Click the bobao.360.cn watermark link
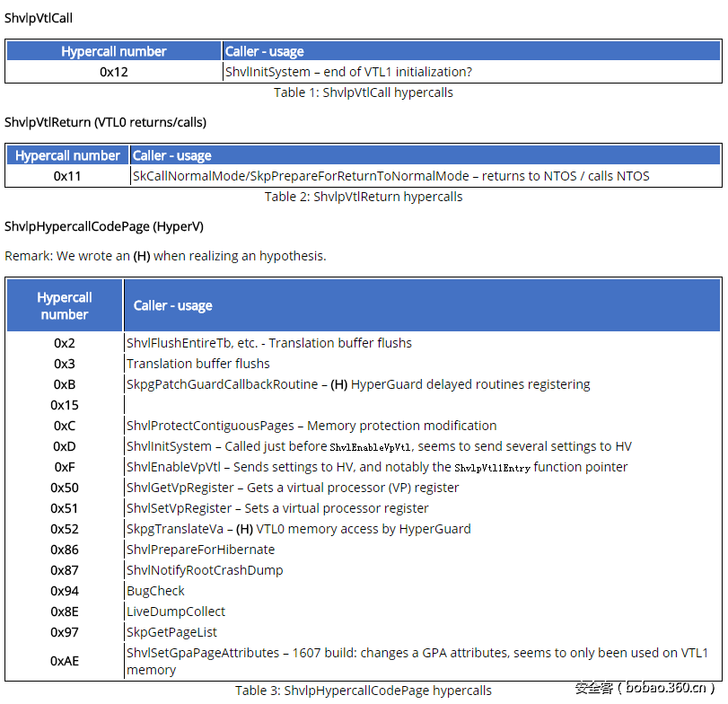 (645, 688)
